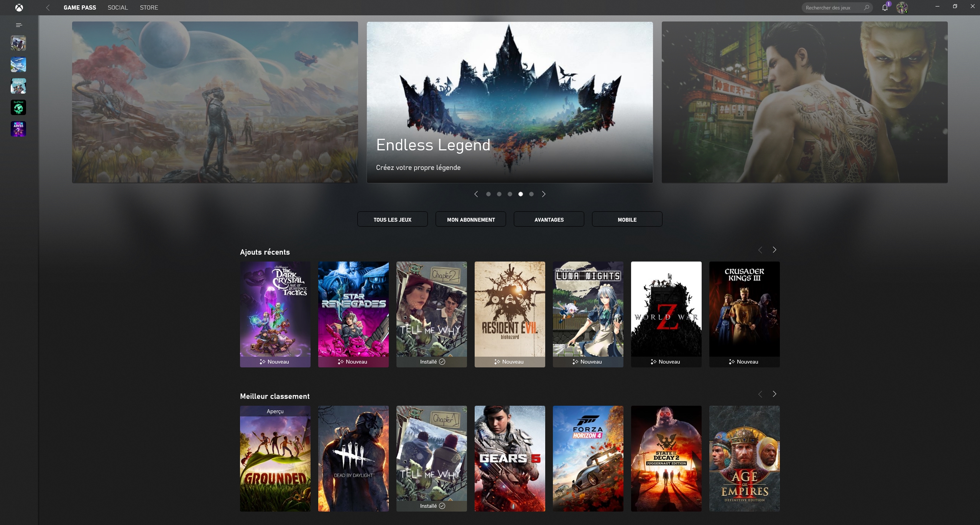Viewport: 980px width, 525px height.
Task: Open State of Decay 2 tile
Action: tap(666, 458)
